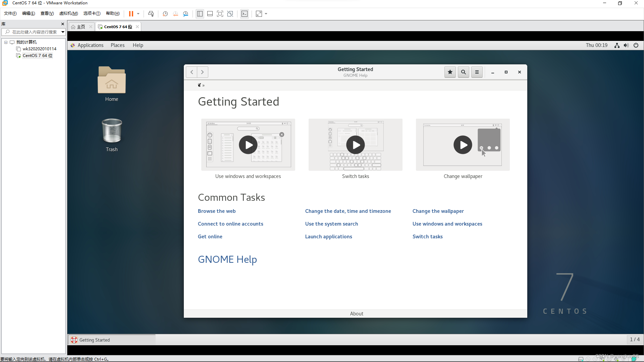Click the stretch guest display icon
Screen dimensions: 644x362
(259, 14)
